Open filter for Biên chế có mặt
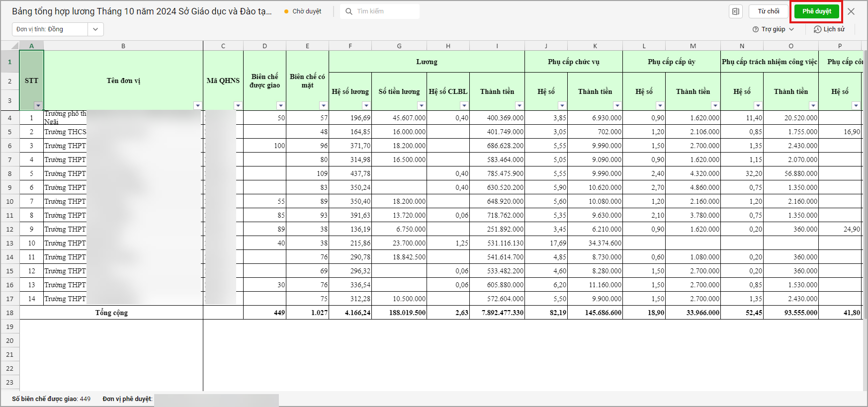The width and height of the screenshot is (868, 407). (323, 105)
